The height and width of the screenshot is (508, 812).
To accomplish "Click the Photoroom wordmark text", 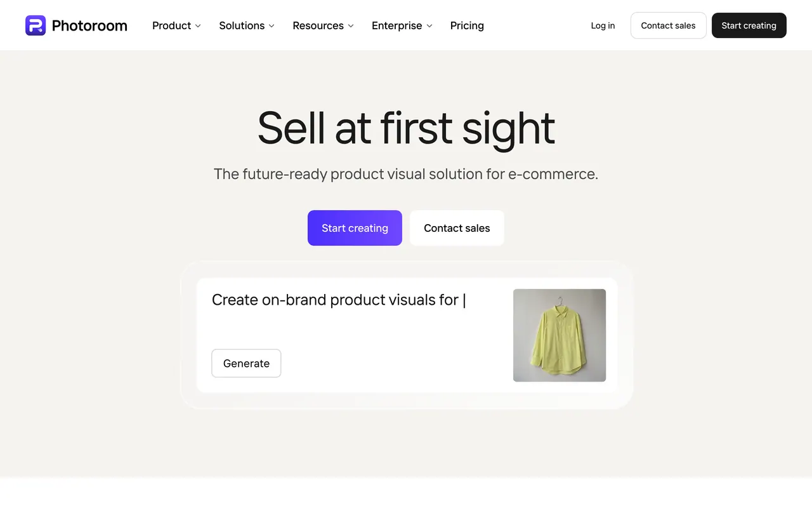I will [x=89, y=25].
